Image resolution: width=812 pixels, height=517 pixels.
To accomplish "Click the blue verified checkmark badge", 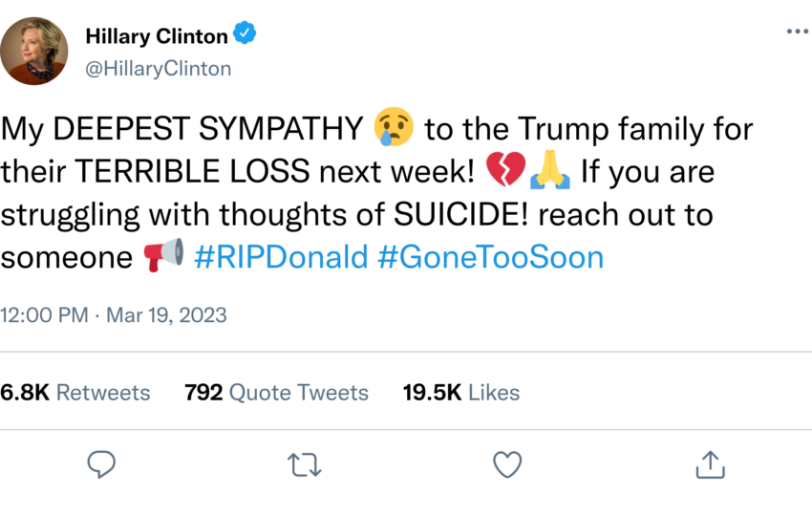I will pos(246,36).
